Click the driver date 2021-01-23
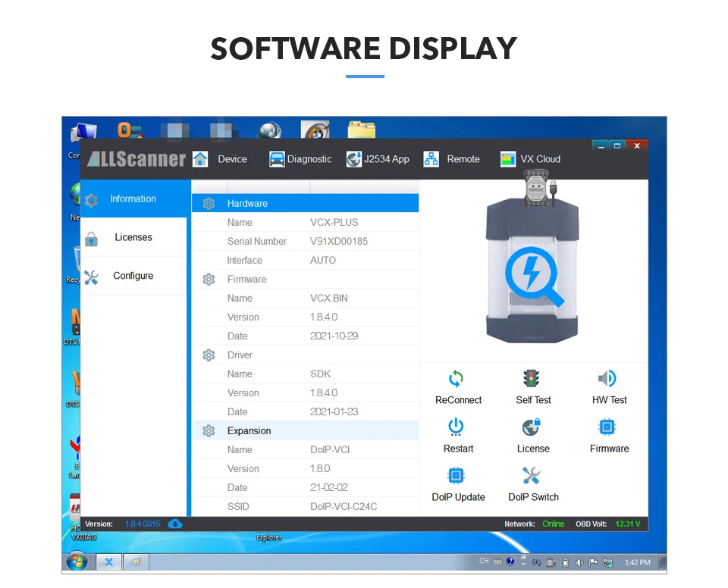The width and height of the screenshot is (728, 588). click(334, 411)
